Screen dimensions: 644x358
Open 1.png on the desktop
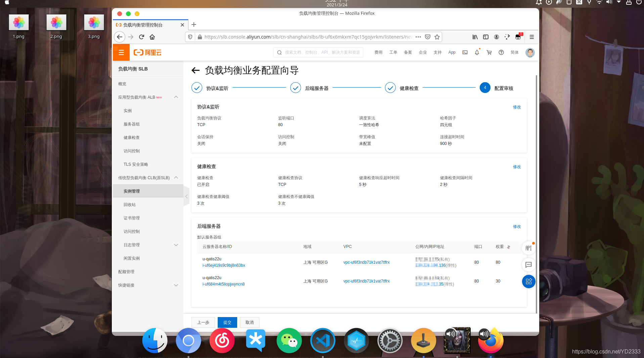[x=19, y=27]
